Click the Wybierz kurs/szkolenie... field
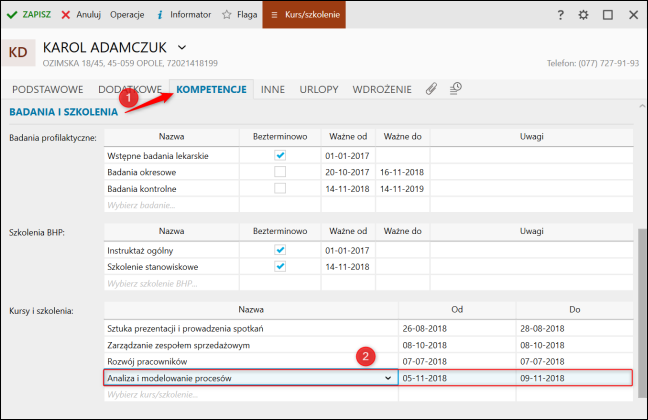This screenshot has width=648, height=420. (251, 394)
